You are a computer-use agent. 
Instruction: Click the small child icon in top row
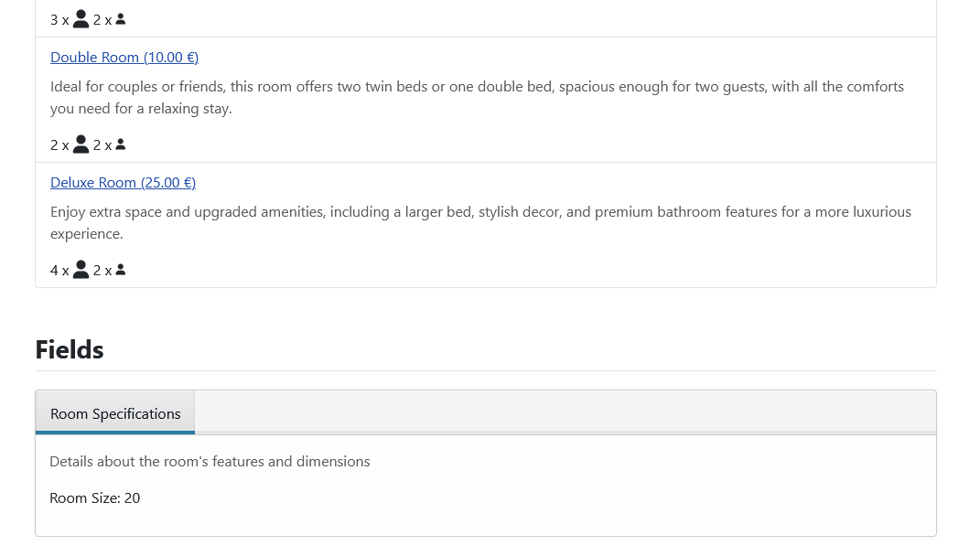(121, 19)
